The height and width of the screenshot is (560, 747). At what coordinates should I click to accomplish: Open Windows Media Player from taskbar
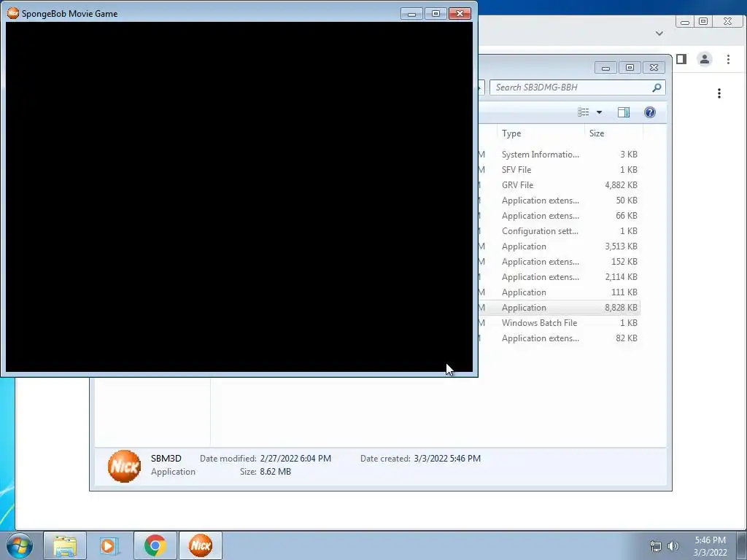[109, 545]
